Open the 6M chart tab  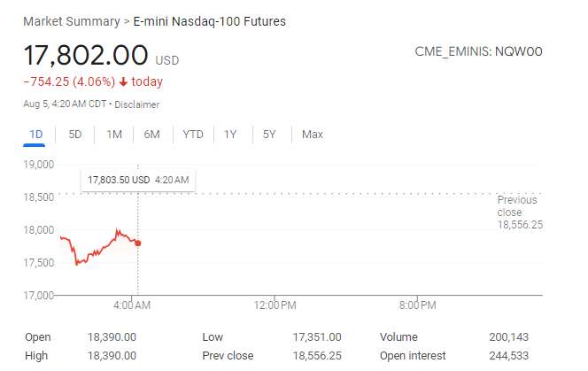(x=152, y=135)
